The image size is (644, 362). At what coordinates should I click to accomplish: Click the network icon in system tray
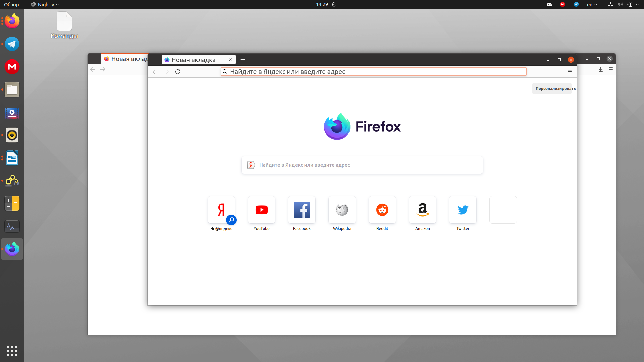click(x=610, y=4)
